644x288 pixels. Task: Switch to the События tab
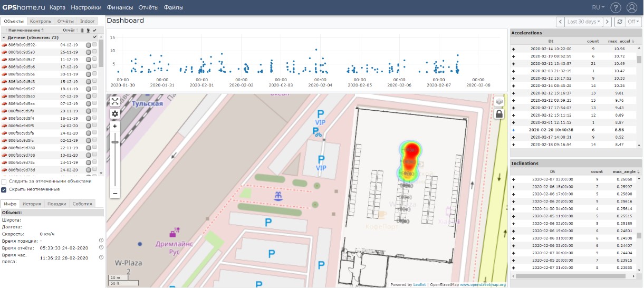pos(82,204)
